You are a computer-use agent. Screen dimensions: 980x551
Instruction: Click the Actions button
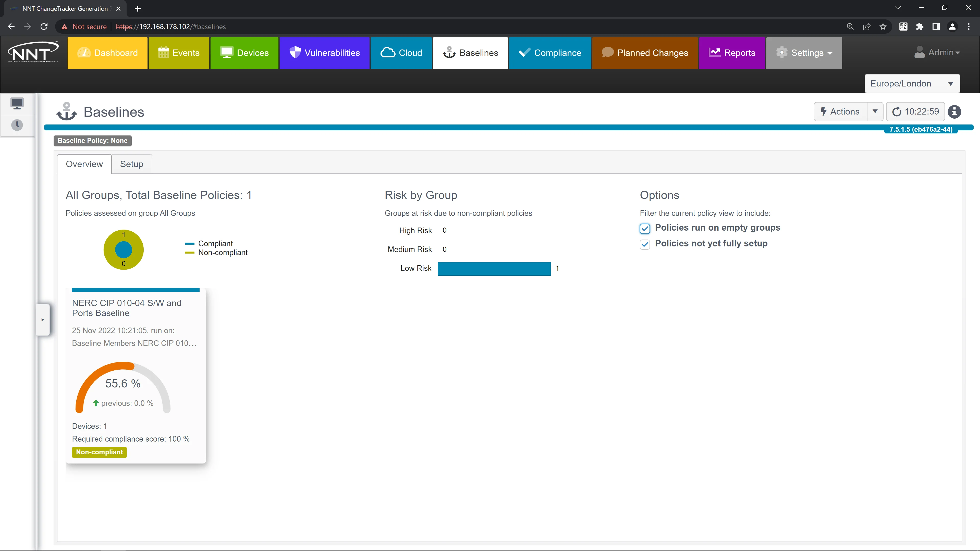840,111
